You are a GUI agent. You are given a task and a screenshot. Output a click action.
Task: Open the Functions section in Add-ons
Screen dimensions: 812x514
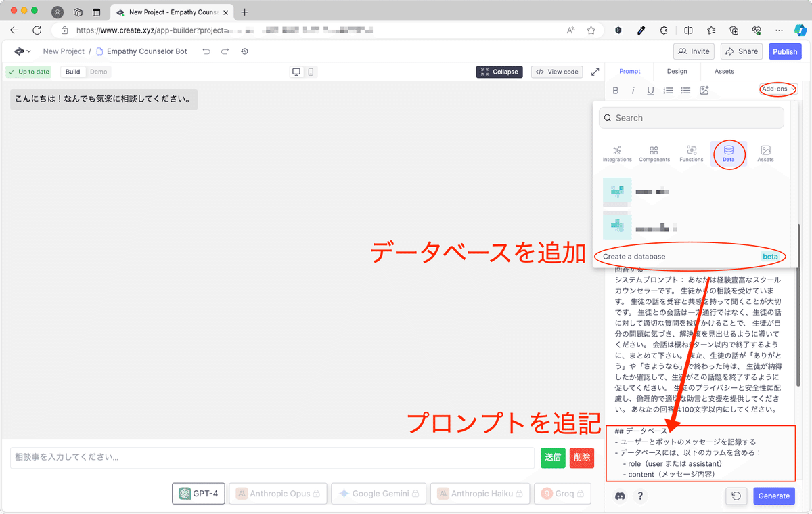pos(691,154)
